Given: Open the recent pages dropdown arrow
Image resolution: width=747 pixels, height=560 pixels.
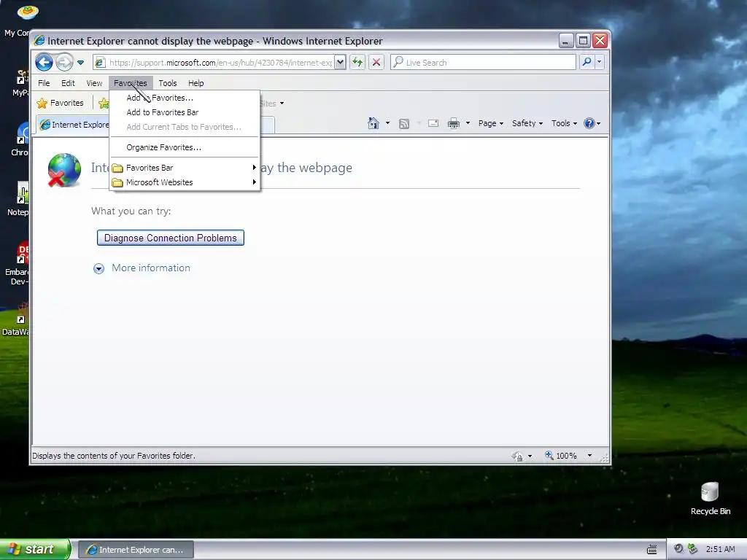Looking at the screenshot, I should click(80, 63).
